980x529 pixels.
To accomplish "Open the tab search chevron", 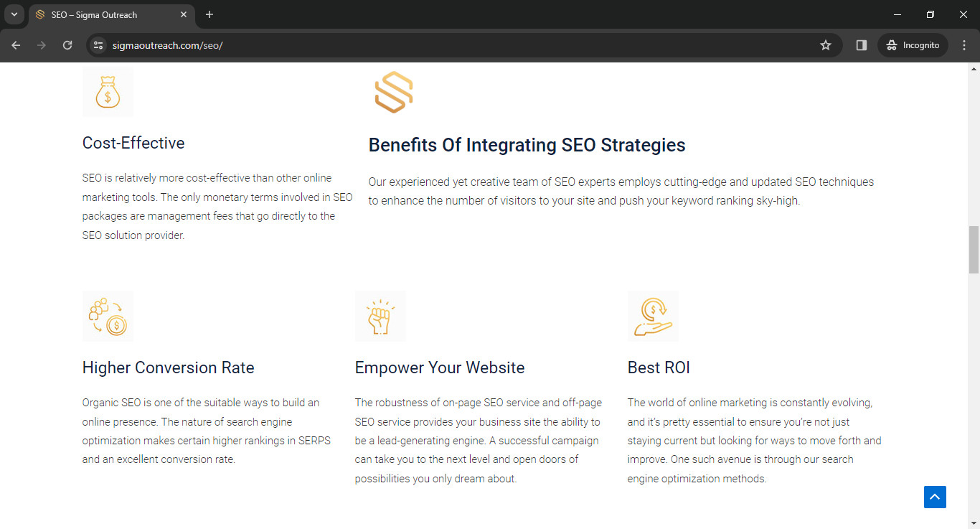I will click(x=14, y=14).
